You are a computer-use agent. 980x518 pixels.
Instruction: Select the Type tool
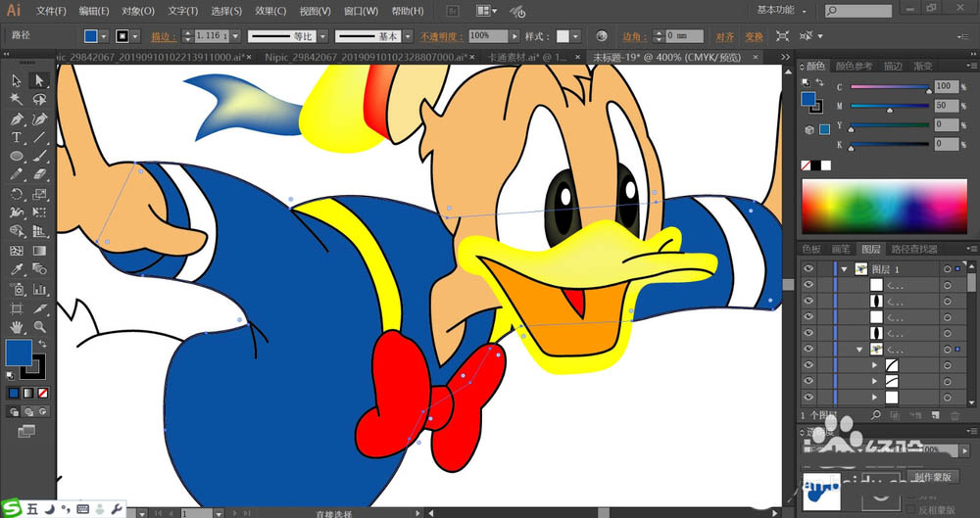click(x=17, y=137)
